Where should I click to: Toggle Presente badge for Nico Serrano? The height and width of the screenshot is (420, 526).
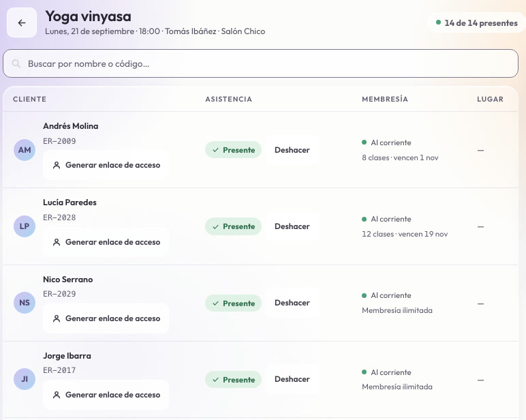pos(234,303)
